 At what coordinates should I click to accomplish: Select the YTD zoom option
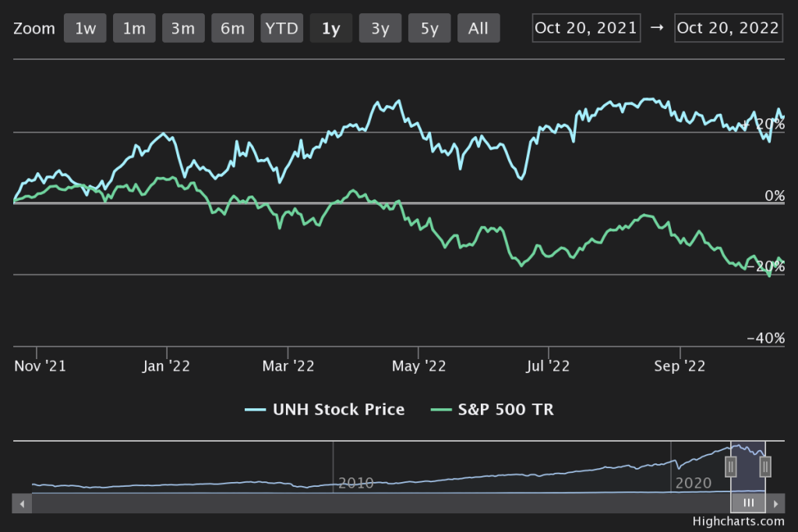(281, 29)
